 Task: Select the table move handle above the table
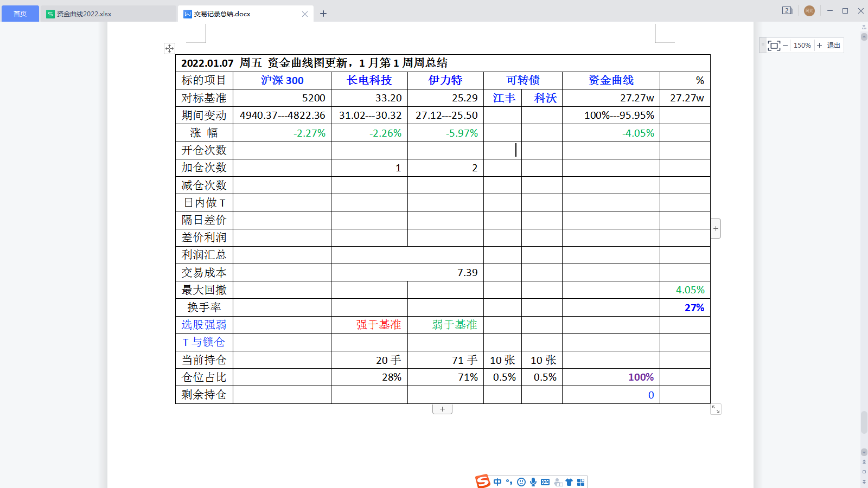point(169,49)
